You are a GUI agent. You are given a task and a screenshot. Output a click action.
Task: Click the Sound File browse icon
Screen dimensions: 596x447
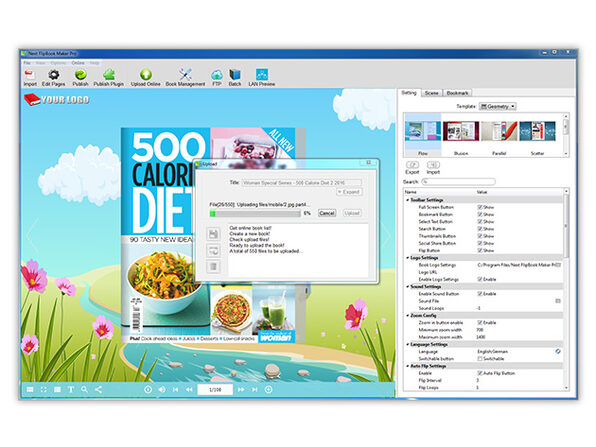558,301
